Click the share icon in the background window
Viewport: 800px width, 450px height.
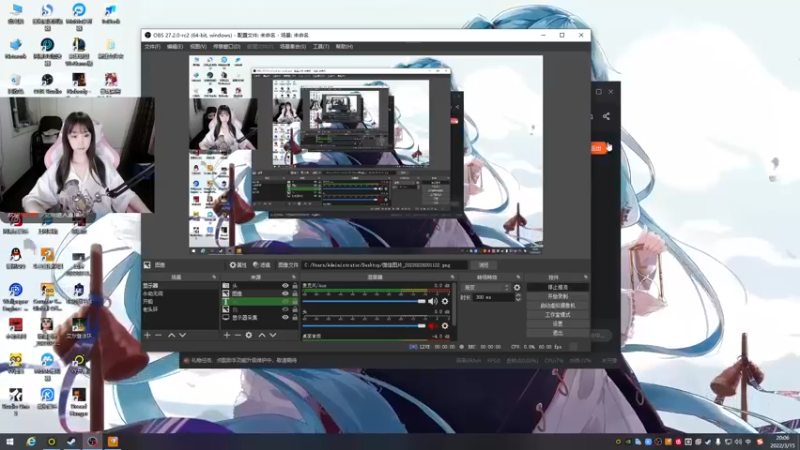(x=606, y=116)
